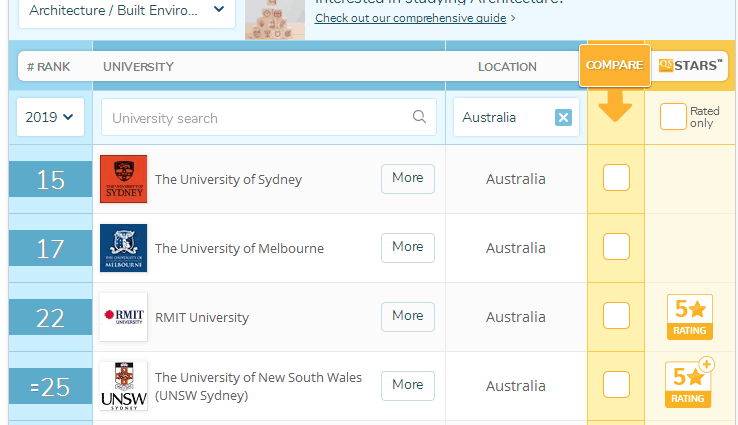Click RMIT University's 5 star rating badge
Screen dimensions: 738x425
click(x=690, y=317)
